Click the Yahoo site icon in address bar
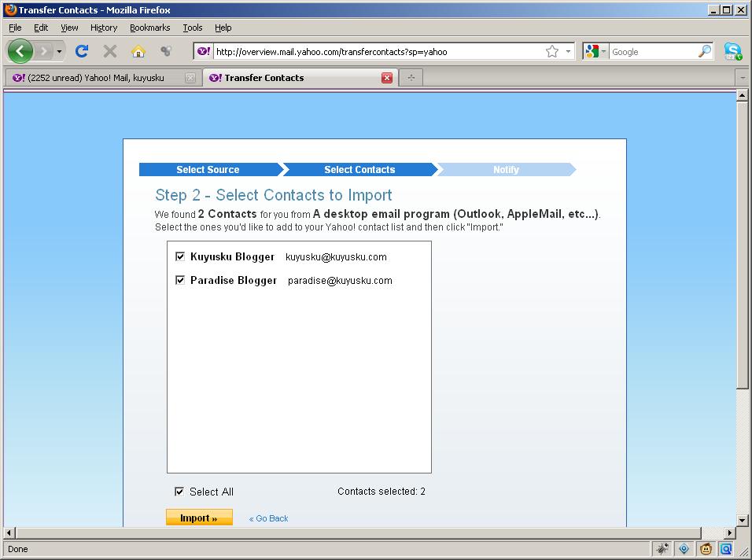This screenshot has width=752, height=560. 204,51
